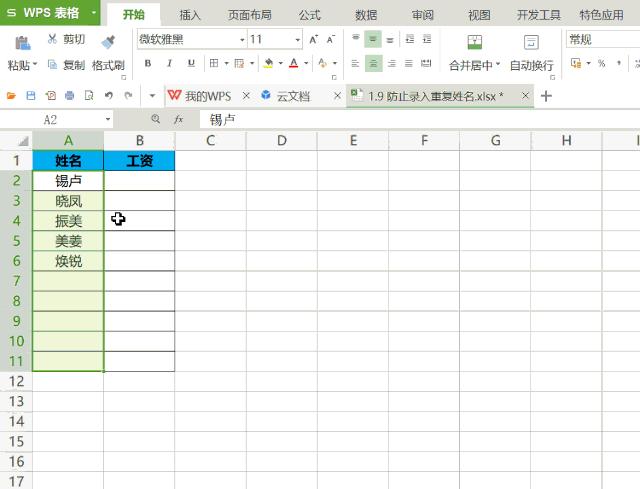Open the WPS 表格 application menu arrow
This screenshot has height=489, width=640.
pyautogui.click(x=94, y=13)
